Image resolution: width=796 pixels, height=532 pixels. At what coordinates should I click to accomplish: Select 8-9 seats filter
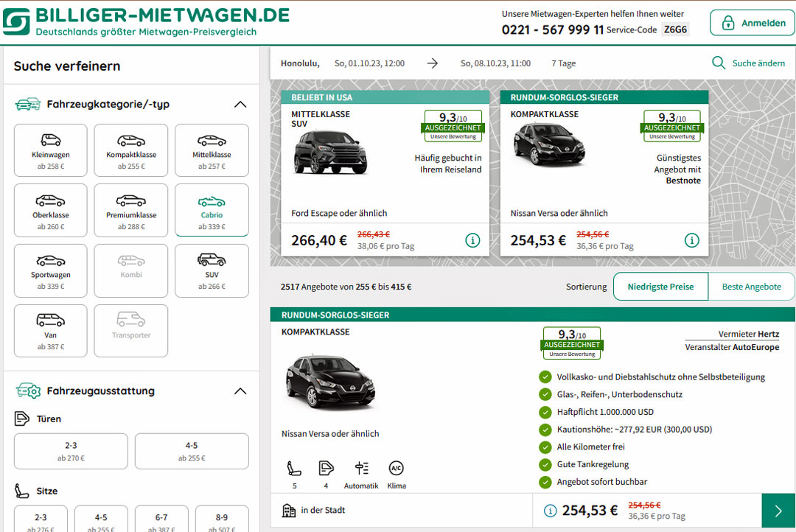click(222, 519)
